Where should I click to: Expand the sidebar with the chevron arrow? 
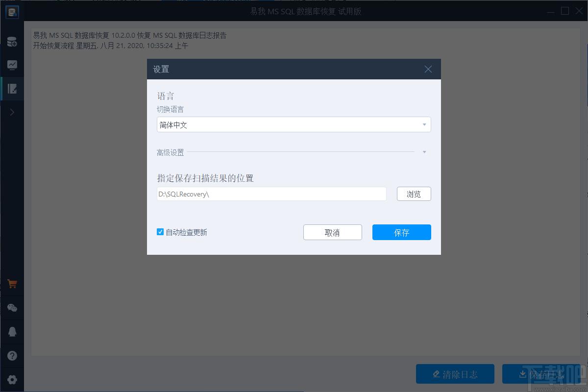12,112
